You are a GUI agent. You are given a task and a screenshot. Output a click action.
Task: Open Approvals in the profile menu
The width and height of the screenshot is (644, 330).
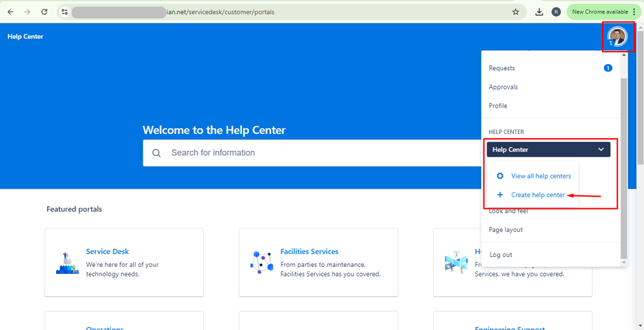503,87
